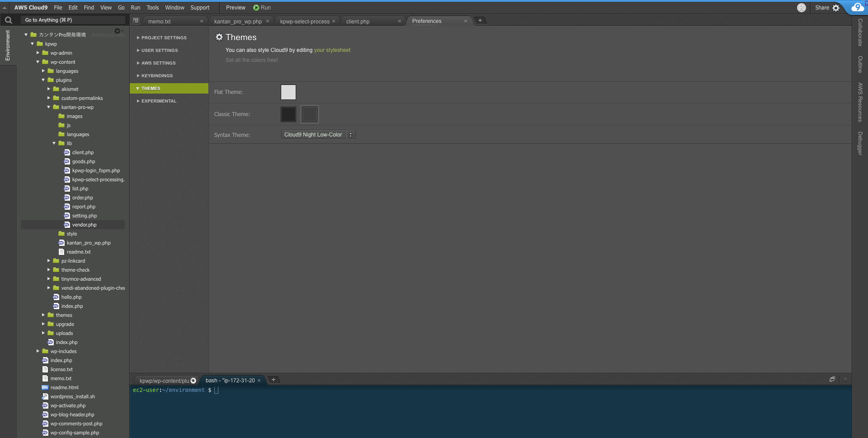The image size is (868, 438).
Task: Select the gray Classic Theme swatch
Action: point(310,114)
